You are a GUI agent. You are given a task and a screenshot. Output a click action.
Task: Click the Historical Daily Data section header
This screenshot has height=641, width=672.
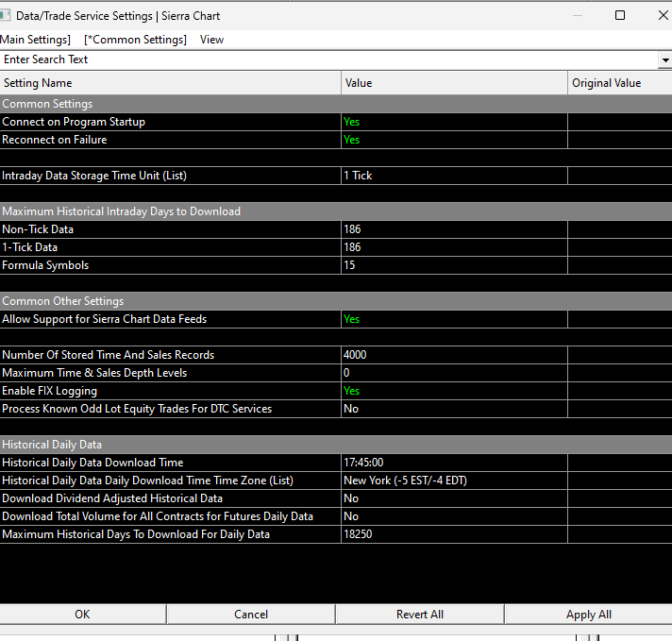336,445
